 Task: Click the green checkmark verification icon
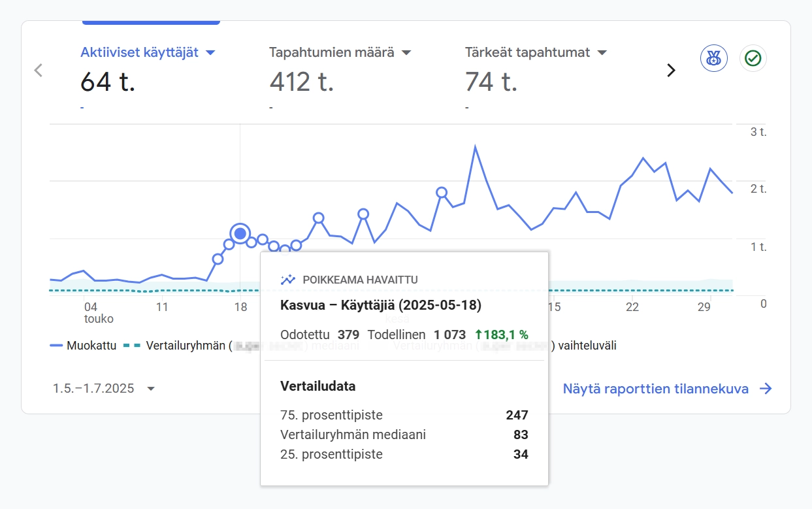click(753, 58)
